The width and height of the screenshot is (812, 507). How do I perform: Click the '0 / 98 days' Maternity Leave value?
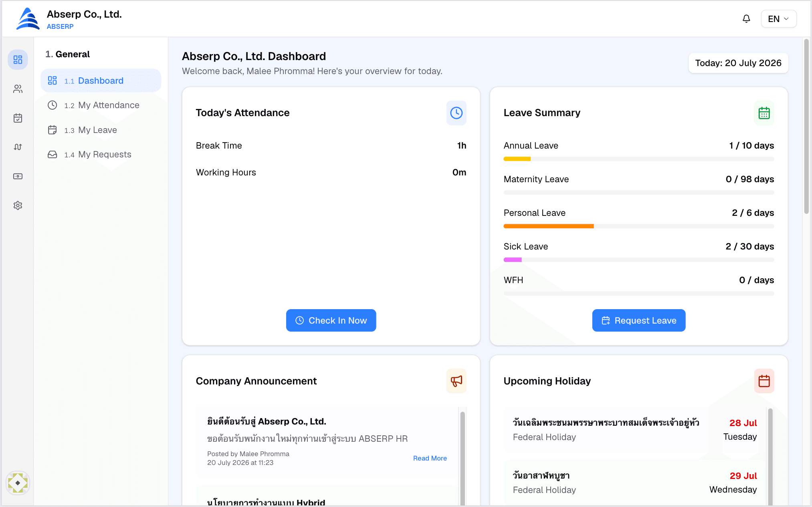[749, 179]
